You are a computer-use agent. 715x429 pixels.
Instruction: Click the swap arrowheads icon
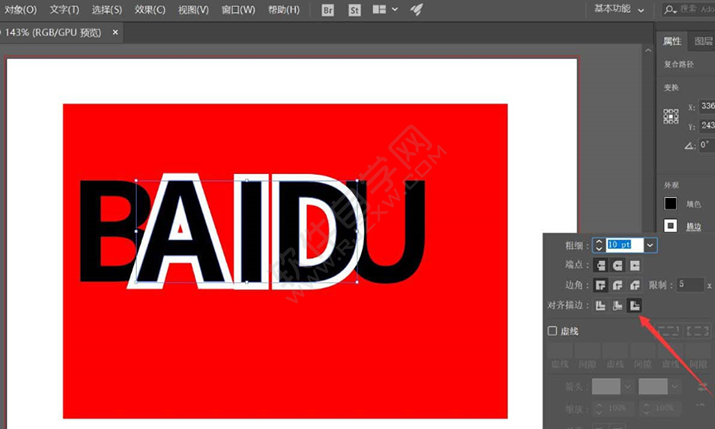pos(703,388)
